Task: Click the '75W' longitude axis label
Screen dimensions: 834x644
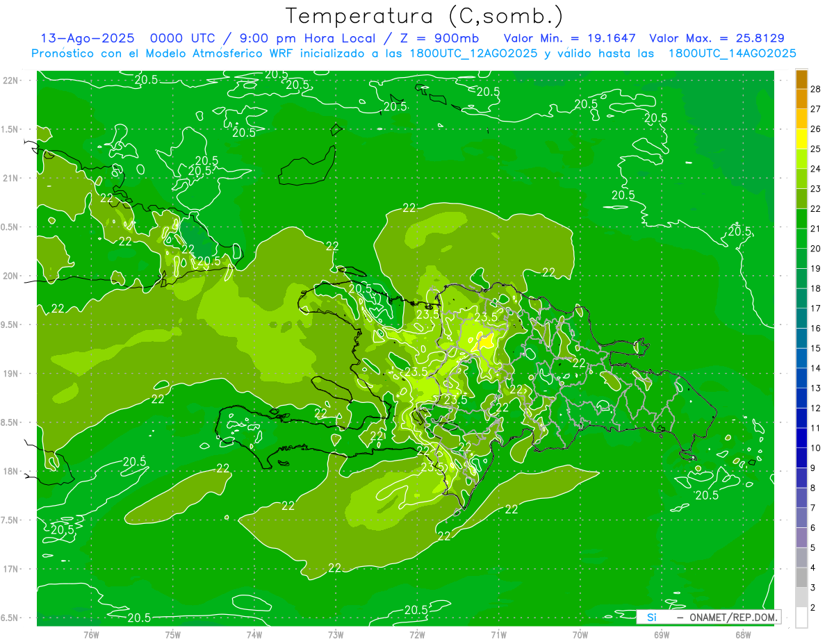Action: [x=173, y=634]
